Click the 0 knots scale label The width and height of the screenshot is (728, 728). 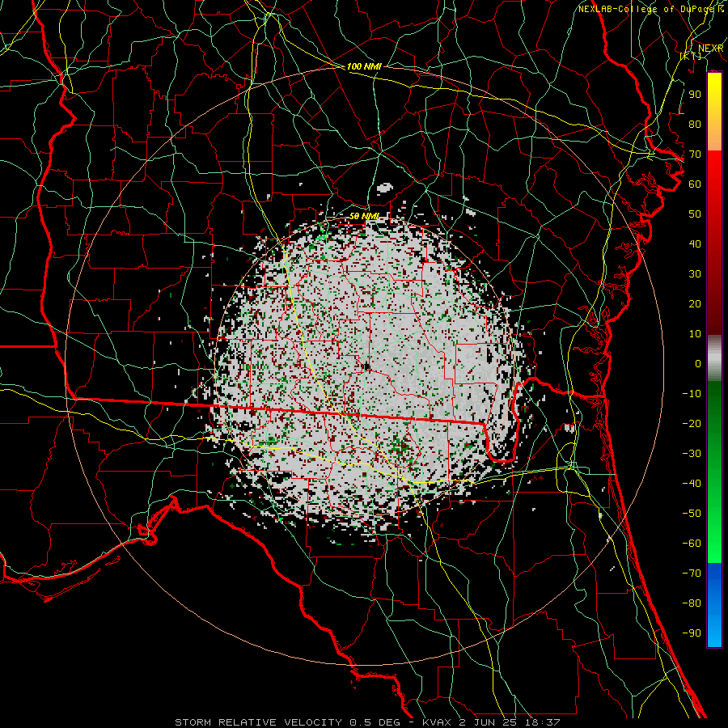[x=698, y=364]
